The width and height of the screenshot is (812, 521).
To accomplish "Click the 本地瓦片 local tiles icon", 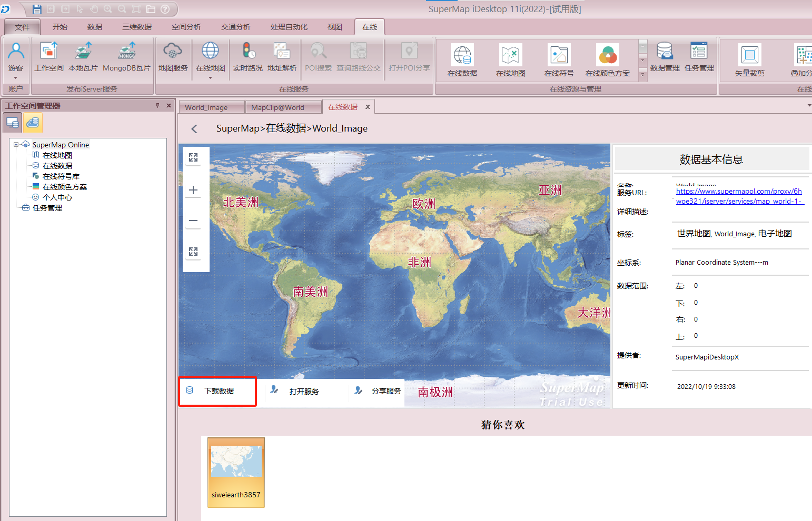I will (83, 57).
